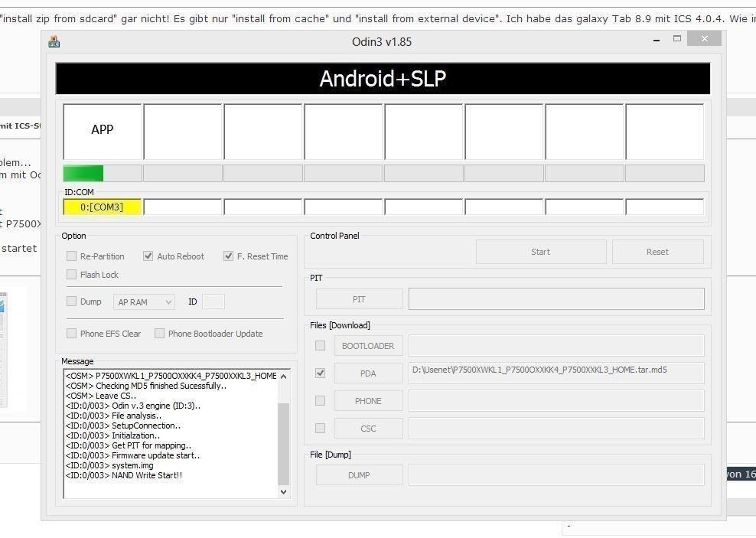Click the PIT file button
This screenshot has width=756, height=538.
pos(359,299)
